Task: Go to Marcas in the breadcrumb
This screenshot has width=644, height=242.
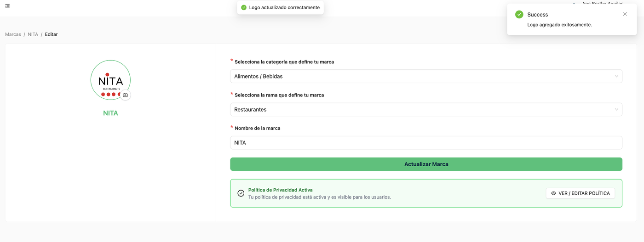Action: [x=13, y=34]
